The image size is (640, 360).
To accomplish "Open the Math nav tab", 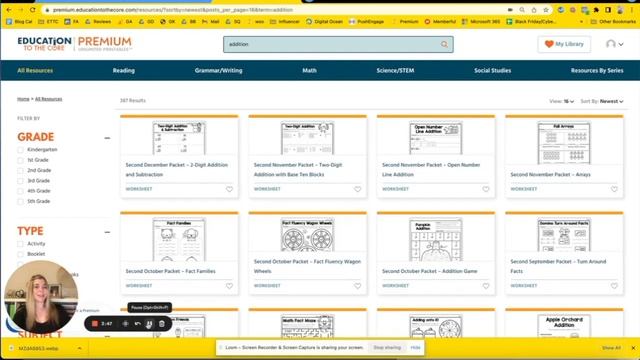I will pyautogui.click(x=309, y=71).
